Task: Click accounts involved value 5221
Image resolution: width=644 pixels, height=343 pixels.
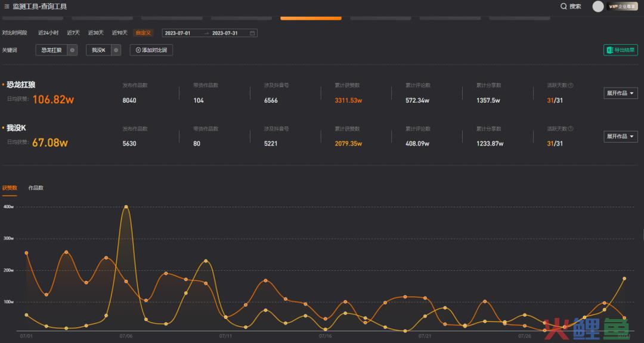Action: click(271, 143)
